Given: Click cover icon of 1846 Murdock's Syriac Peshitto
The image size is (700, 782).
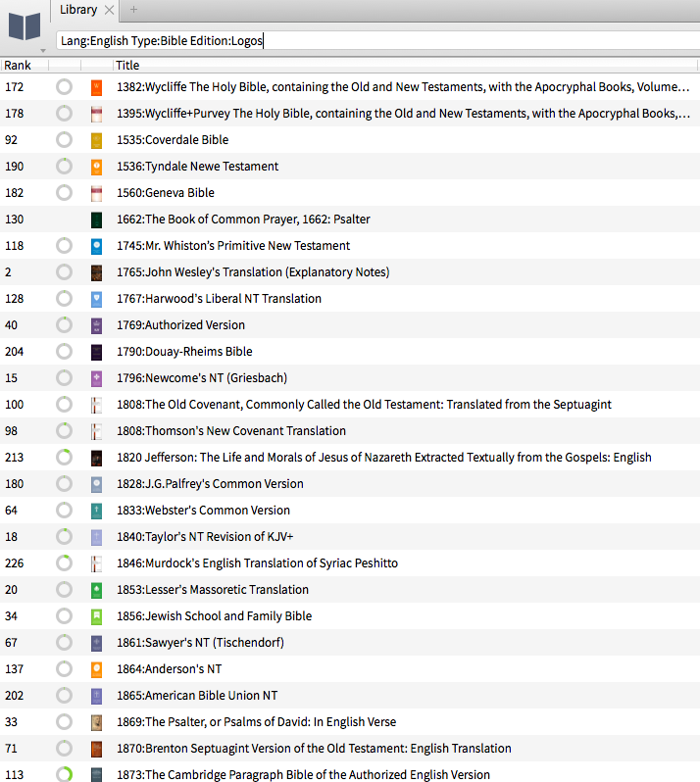Looking at the screenshot, I should [96, 563].
